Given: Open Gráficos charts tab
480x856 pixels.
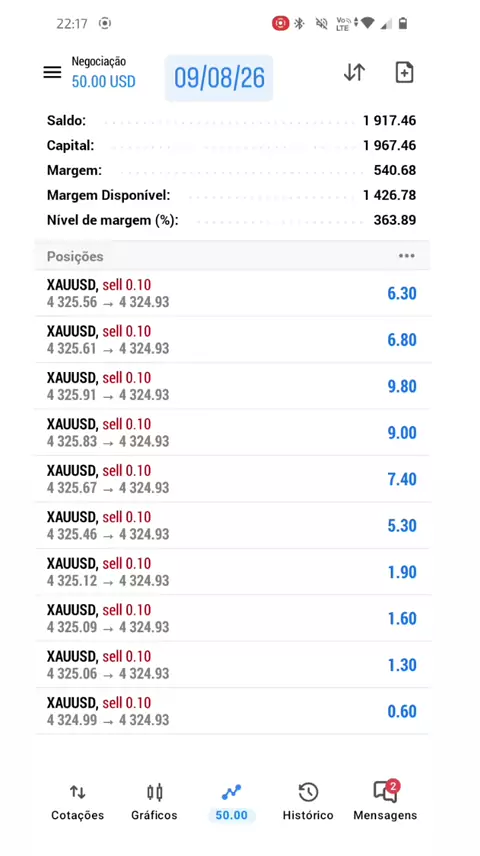Looking at the screenshot, I should pos(155,802).
